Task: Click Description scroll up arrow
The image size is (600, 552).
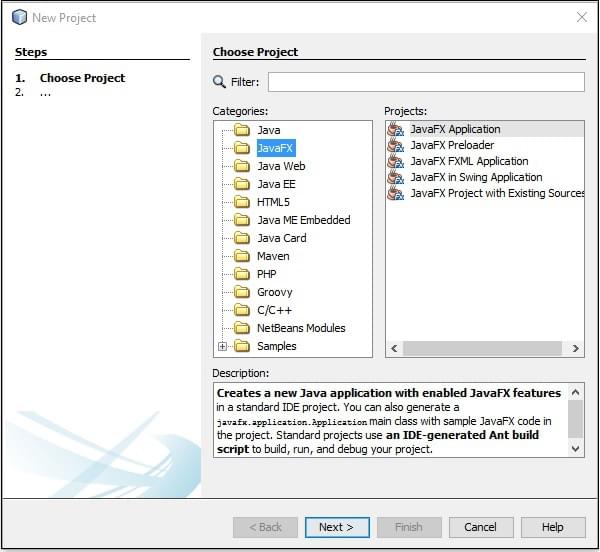Action: coord(575,392)
